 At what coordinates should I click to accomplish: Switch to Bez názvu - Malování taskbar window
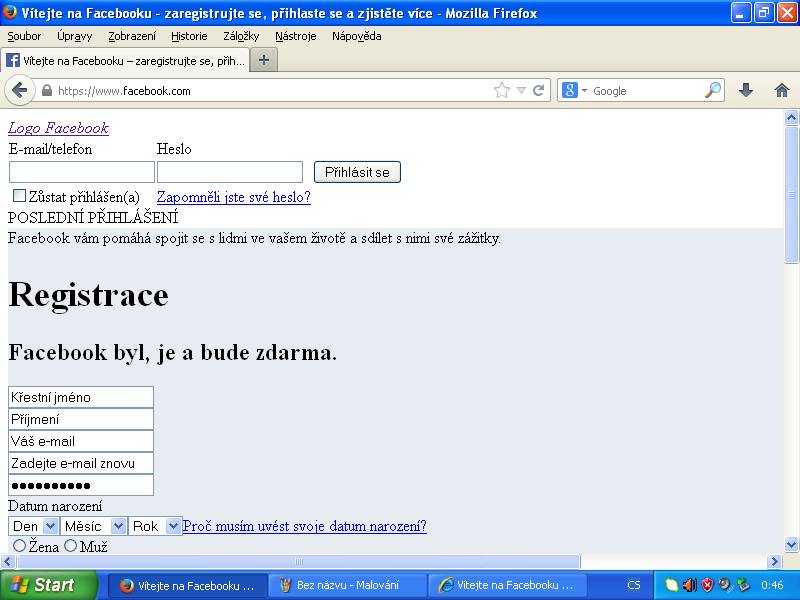click(x=347, y=585)
